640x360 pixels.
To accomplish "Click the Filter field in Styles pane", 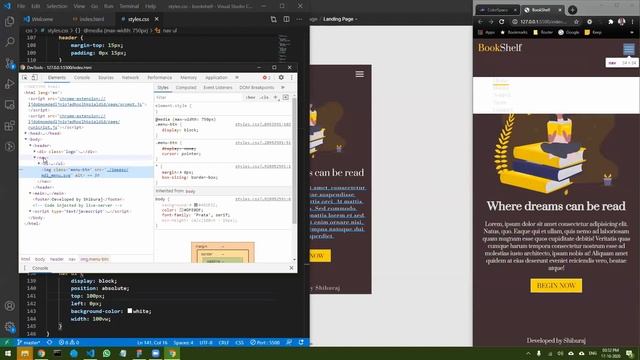I will pyautogui.click(x=199, y=98).
